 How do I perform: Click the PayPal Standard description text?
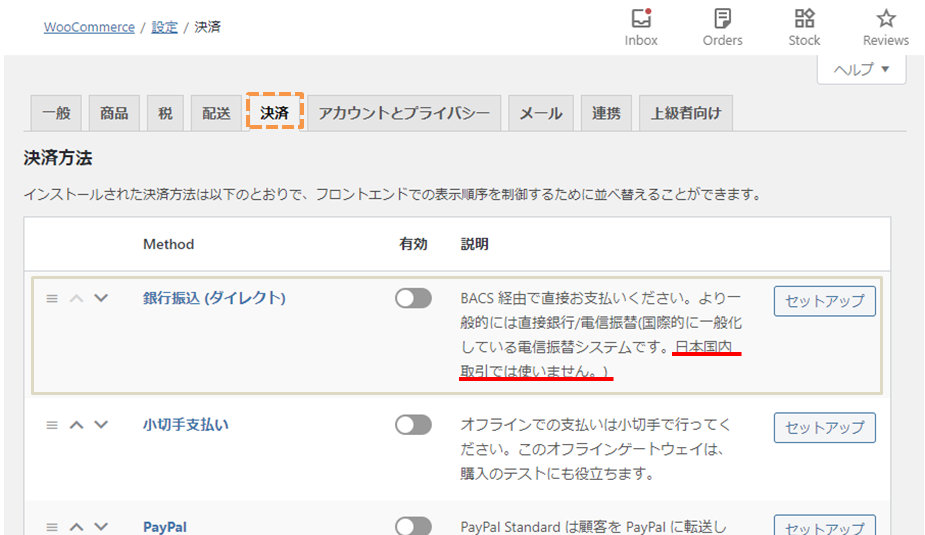(x=593, y=527)
